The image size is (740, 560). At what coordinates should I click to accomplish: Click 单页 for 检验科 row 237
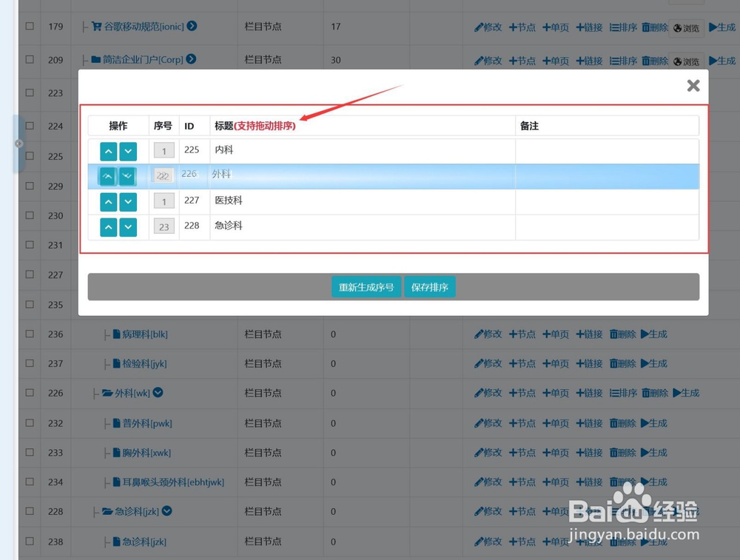[x=556, y=363]
